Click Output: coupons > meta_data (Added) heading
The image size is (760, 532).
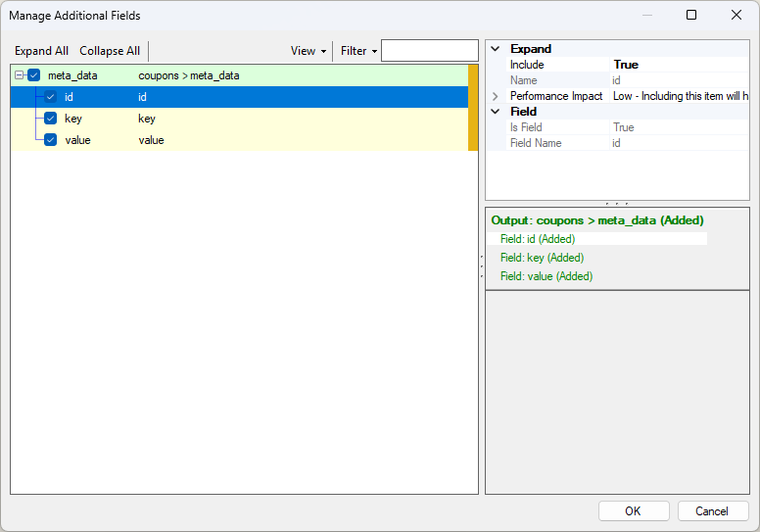tap(597, 220)
